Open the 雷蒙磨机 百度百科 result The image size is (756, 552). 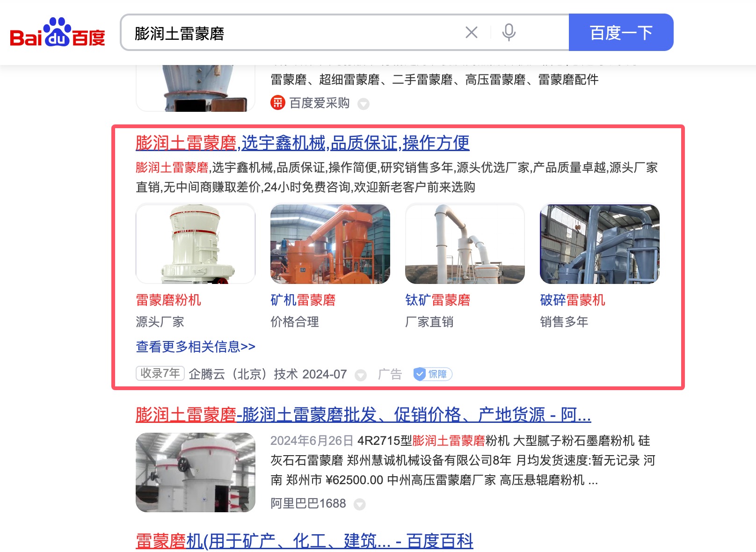click(304, 541)
